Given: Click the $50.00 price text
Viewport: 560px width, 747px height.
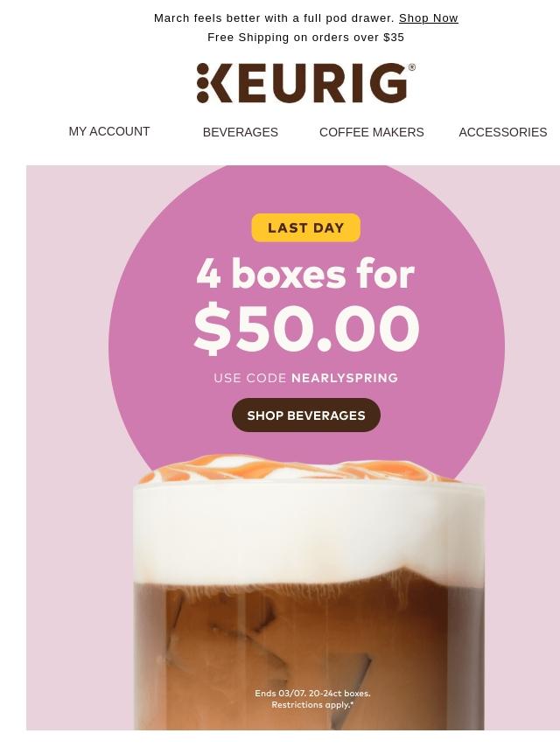Looking at the screenshot, I should tap(306, 329).
